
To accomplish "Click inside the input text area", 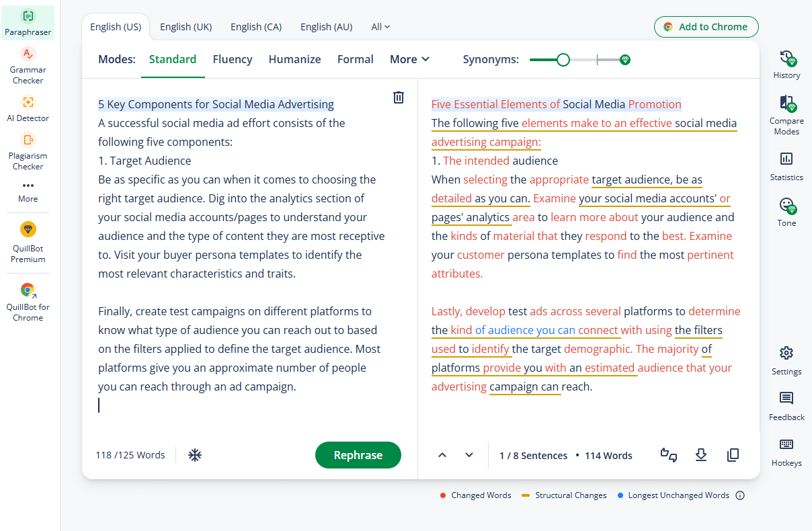I will click(242, 255).
